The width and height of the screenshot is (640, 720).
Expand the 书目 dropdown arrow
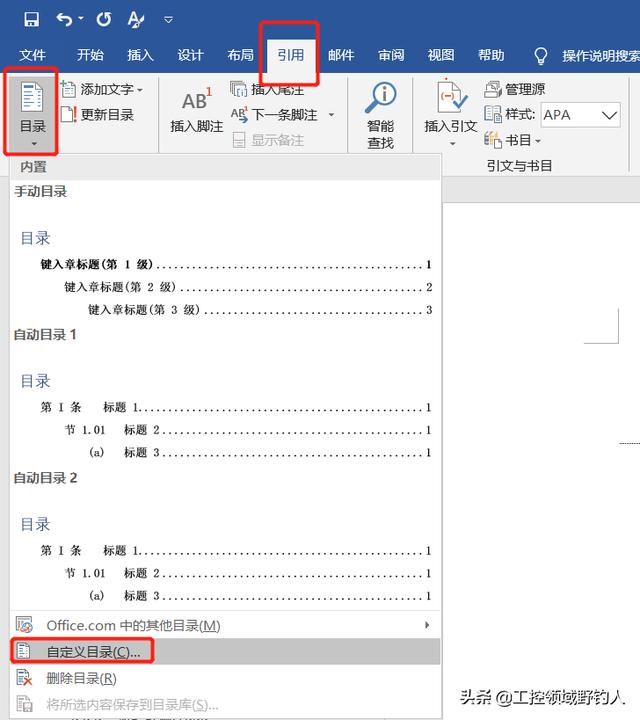[x=538, y=141]
